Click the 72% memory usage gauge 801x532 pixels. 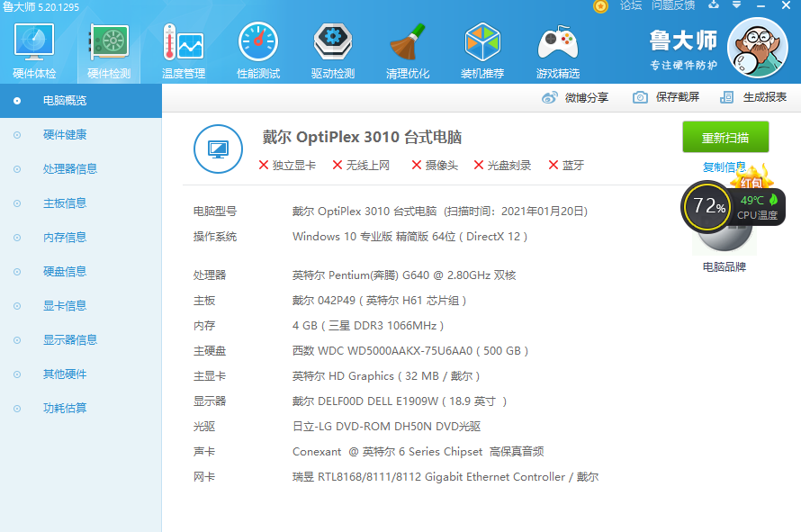click(708, 206)
